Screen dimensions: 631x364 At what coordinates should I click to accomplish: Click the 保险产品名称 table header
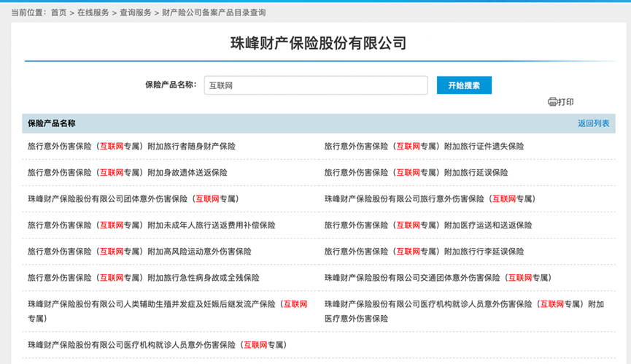52,123
